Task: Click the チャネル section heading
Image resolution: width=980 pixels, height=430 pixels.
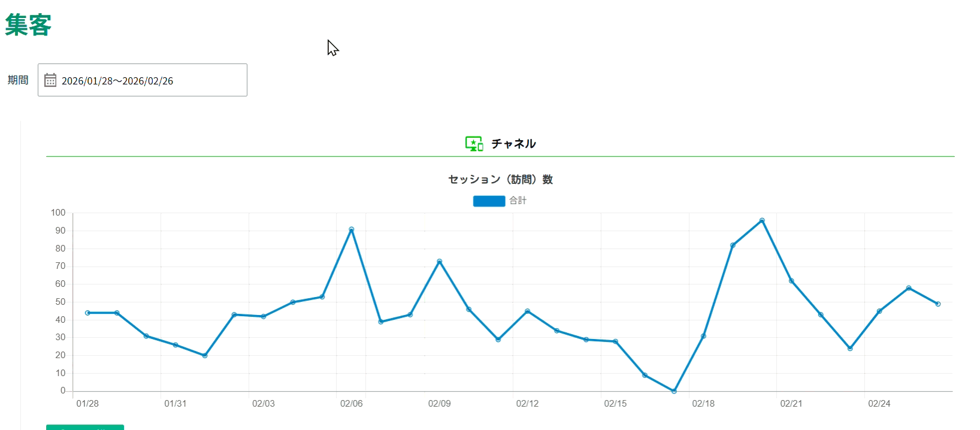Action: click(513, 144)
